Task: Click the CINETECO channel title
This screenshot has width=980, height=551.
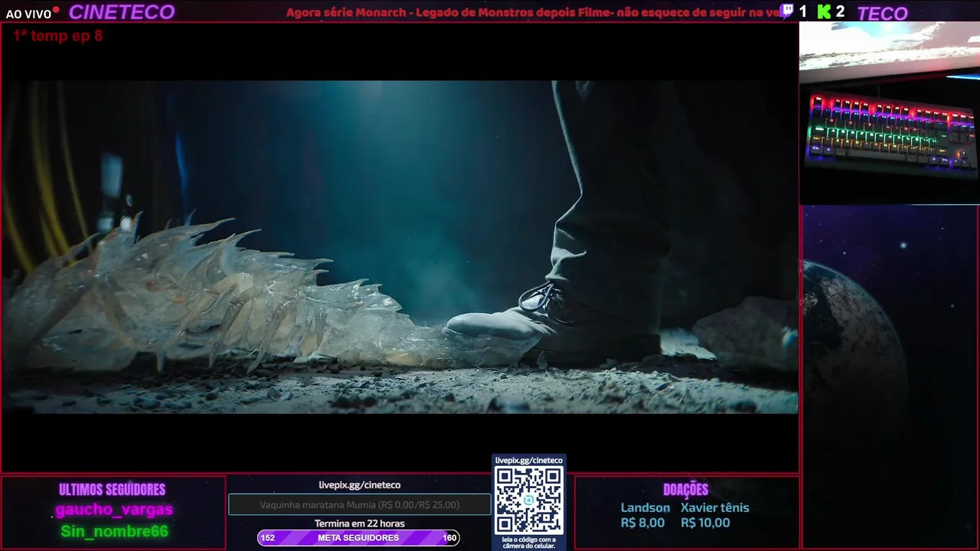Action: pos(122,12)
